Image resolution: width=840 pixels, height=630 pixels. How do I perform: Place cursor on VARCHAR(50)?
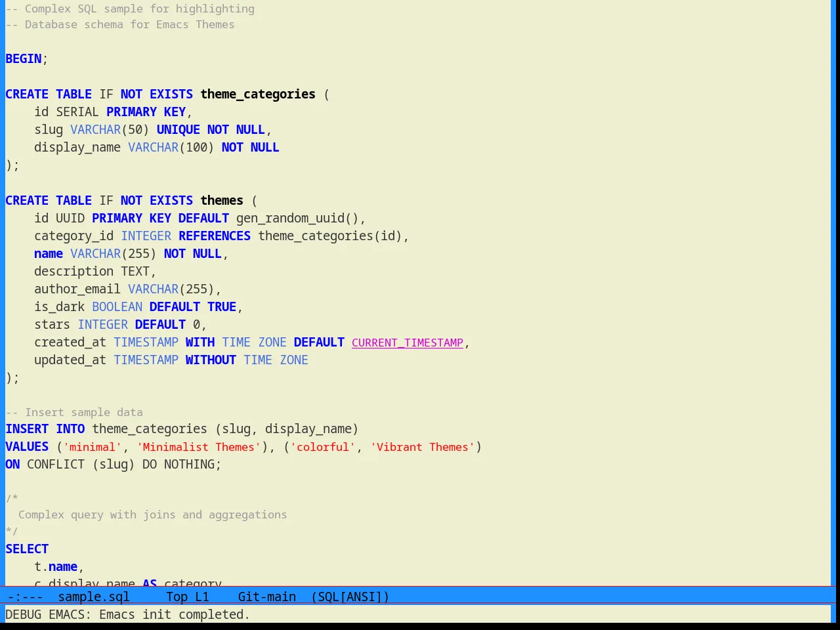[110, 130]
